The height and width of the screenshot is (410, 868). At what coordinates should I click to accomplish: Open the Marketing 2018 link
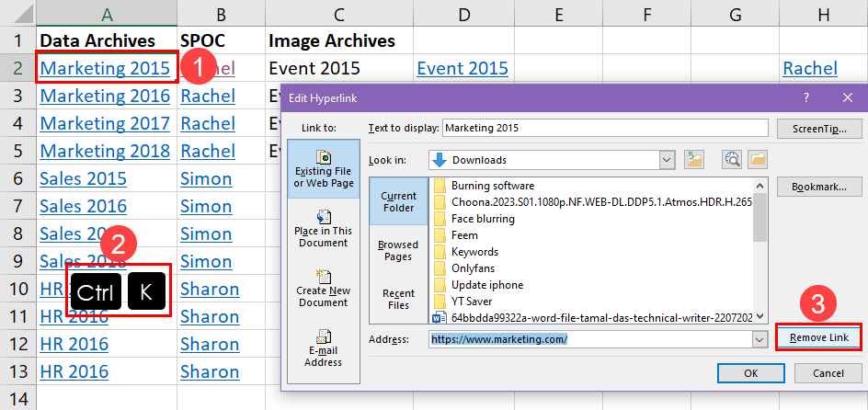105,151
